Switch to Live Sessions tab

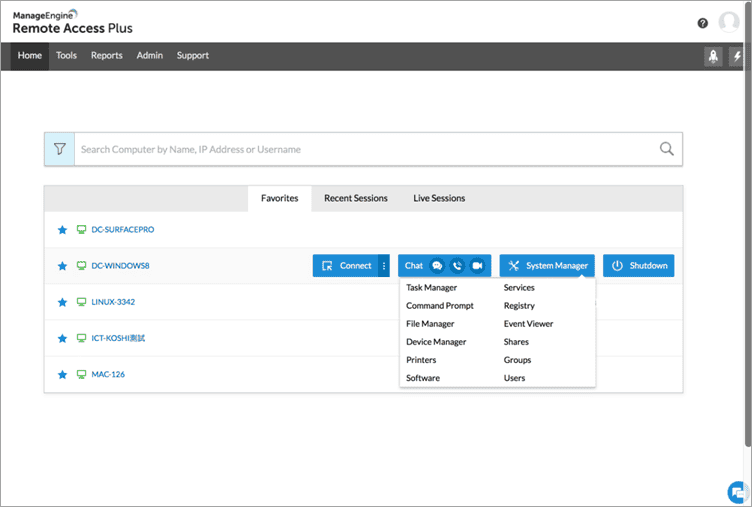click(x=439, y=199)
